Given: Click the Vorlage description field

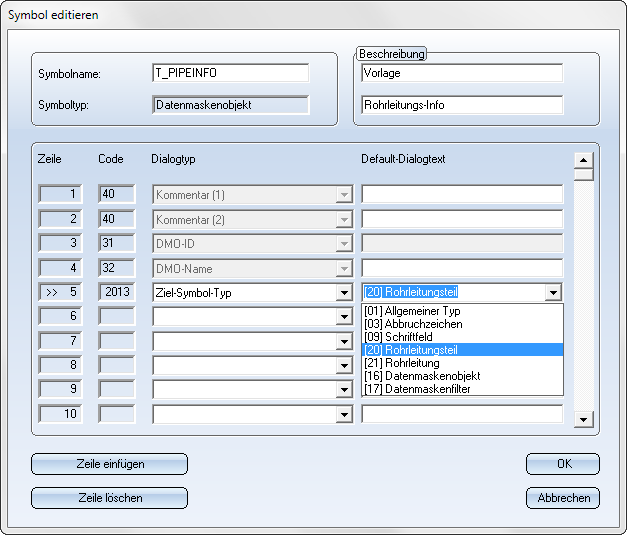Looking at the screenshot, I should pyautogui.click(x=461, y=73).
